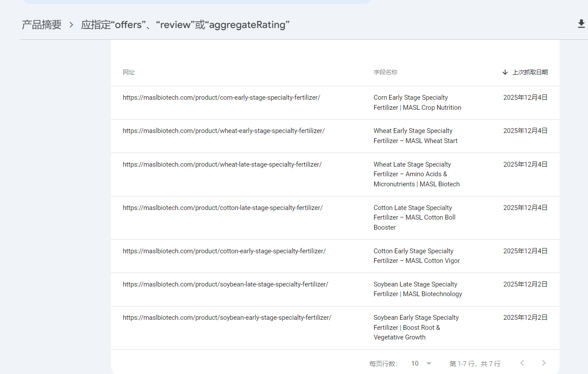Open the wheat-late-stage-specialty-fertilizer URL row
This screenshot has height=374, width=588.
tap(335, 175)
